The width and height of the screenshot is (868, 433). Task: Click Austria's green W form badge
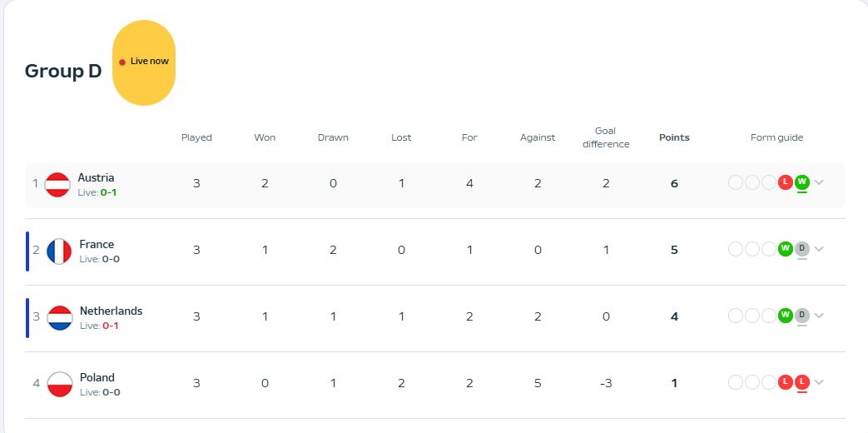802,182
